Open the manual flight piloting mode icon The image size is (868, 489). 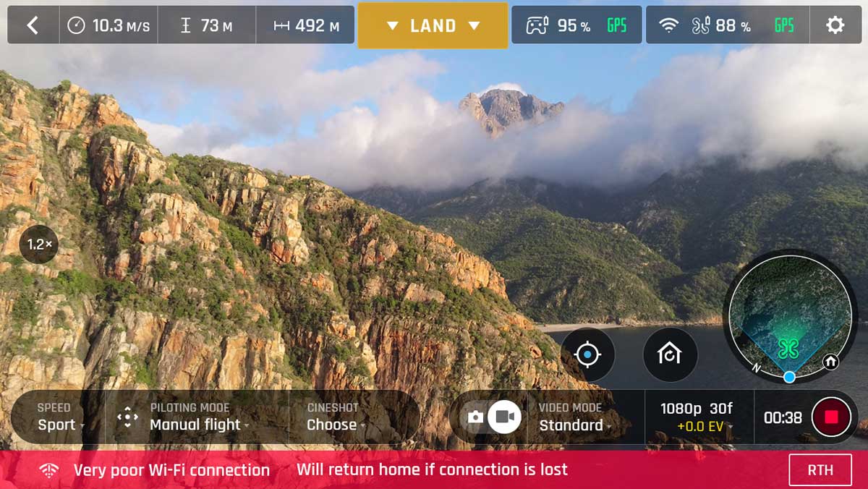pos(127,417)
